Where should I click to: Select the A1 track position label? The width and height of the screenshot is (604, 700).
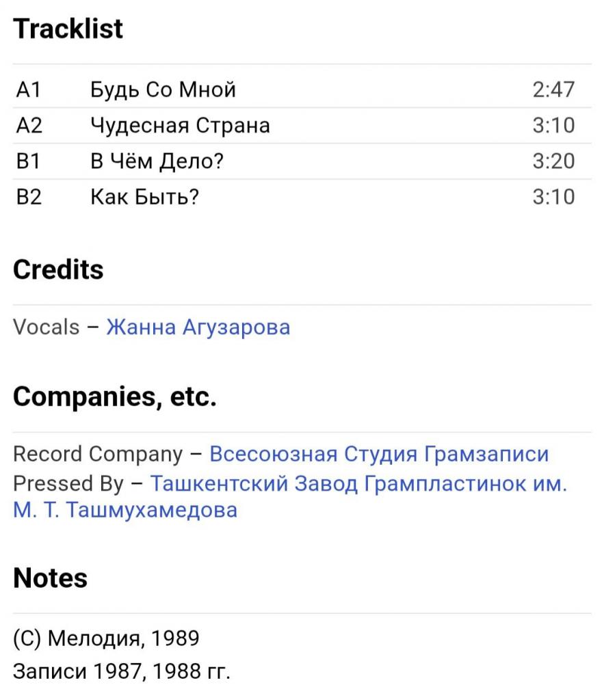(29, 90)
